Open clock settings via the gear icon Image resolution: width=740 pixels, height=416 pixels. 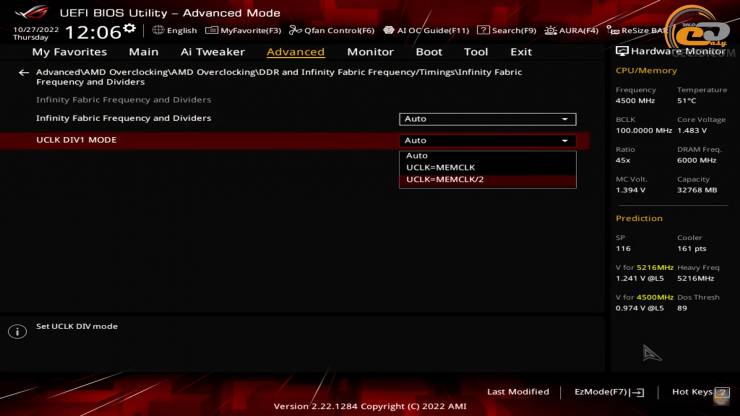click(129, 29)
